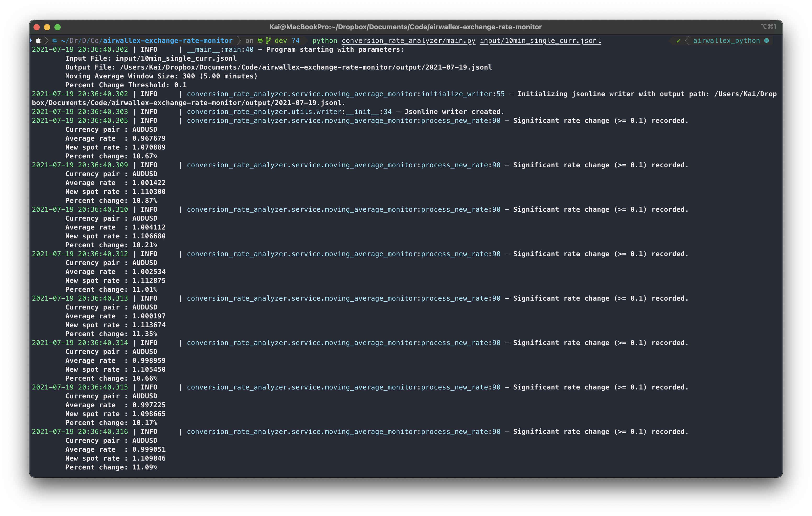This screenshot has height=516, width=812.
Task: Click the airwallex_python environment name
Action: tap(726, 41)
